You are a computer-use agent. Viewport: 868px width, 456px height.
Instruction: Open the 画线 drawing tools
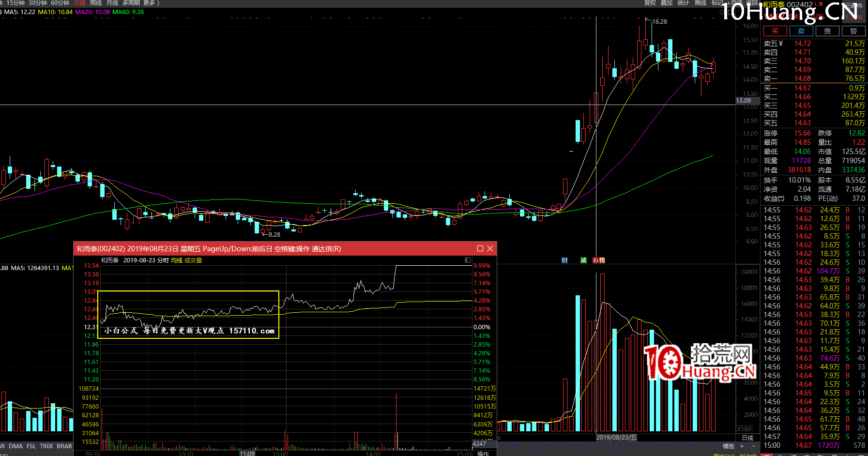pos(700,3)
